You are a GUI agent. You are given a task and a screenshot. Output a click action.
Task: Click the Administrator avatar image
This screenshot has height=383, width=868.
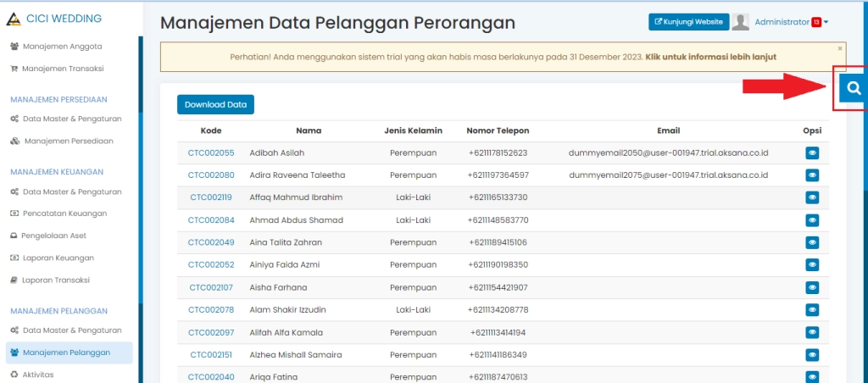point(741,22)
